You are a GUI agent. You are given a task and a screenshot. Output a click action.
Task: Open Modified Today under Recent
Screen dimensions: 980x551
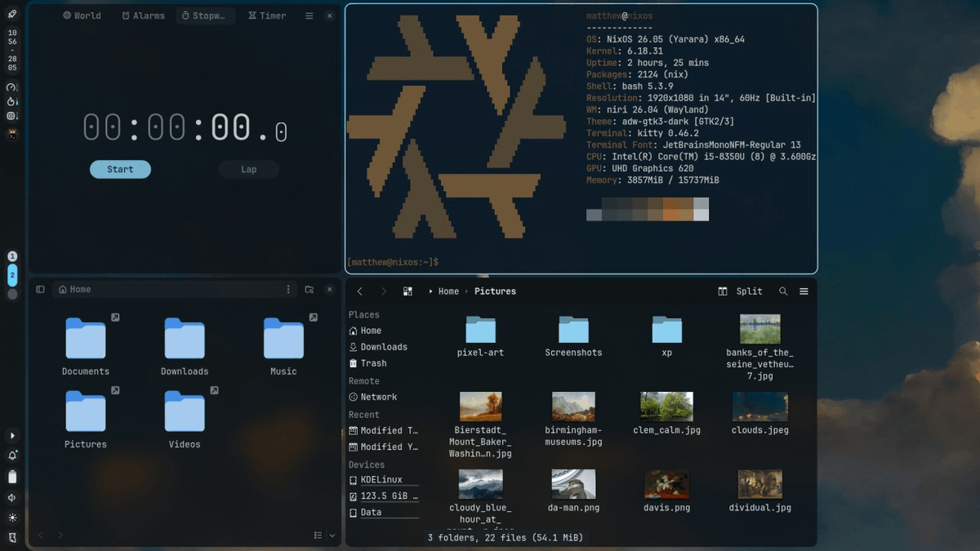(x=384, y=430)
